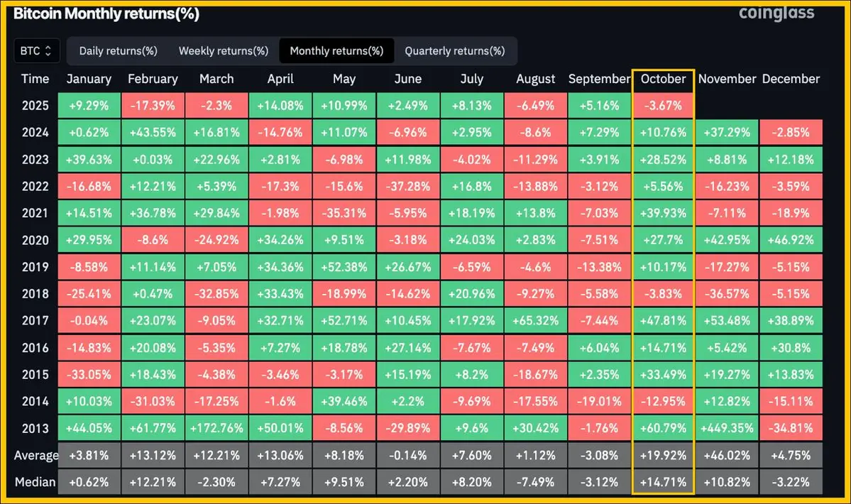This screenshot has width=851, height=504.
Task: Click the Time column header
Action: pos(35,80)
